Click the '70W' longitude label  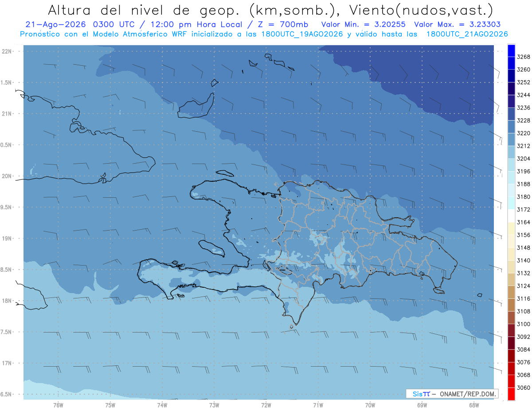point(370,405)
